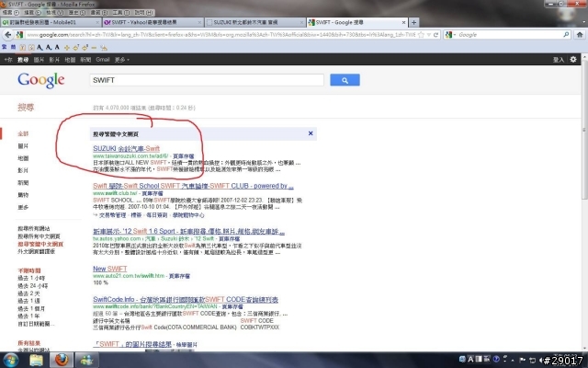Open the SwiftCode.Info result link

186,300
